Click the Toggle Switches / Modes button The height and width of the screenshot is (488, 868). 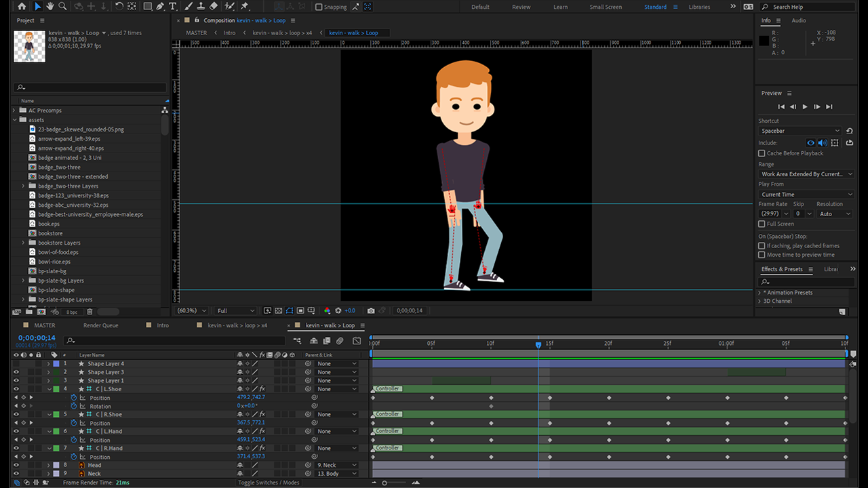269,483
